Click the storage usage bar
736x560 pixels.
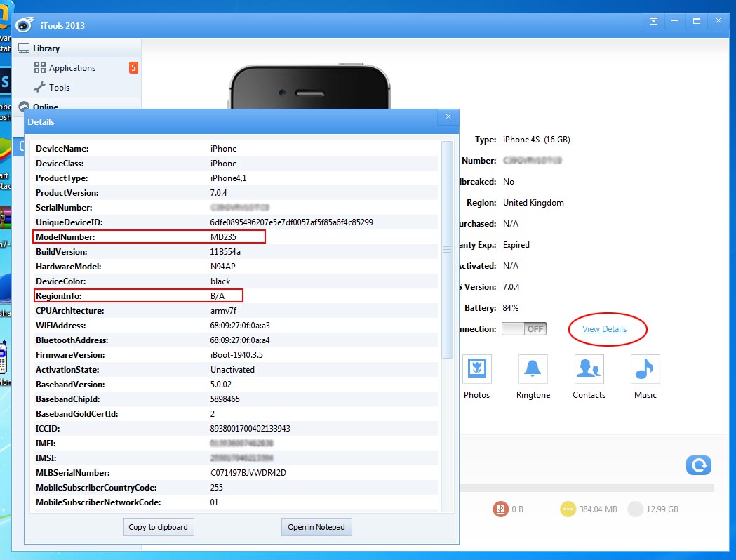click(x=587, y=488)
